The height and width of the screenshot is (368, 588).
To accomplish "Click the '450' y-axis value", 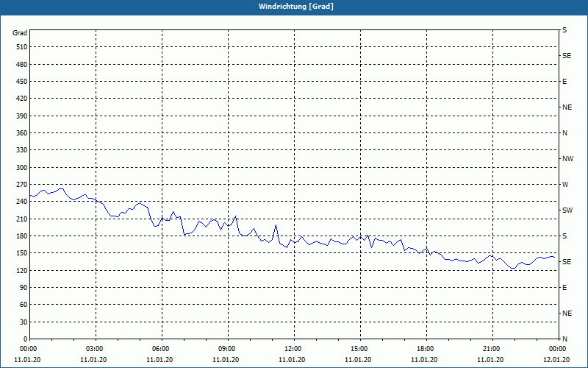I will pyautogui.click(x=22, y=82).
